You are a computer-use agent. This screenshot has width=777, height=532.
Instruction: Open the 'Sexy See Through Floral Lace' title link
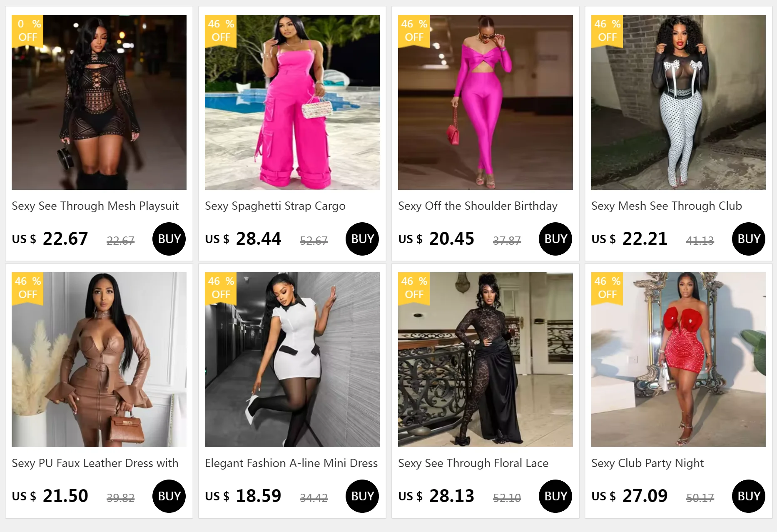point(473,463)
